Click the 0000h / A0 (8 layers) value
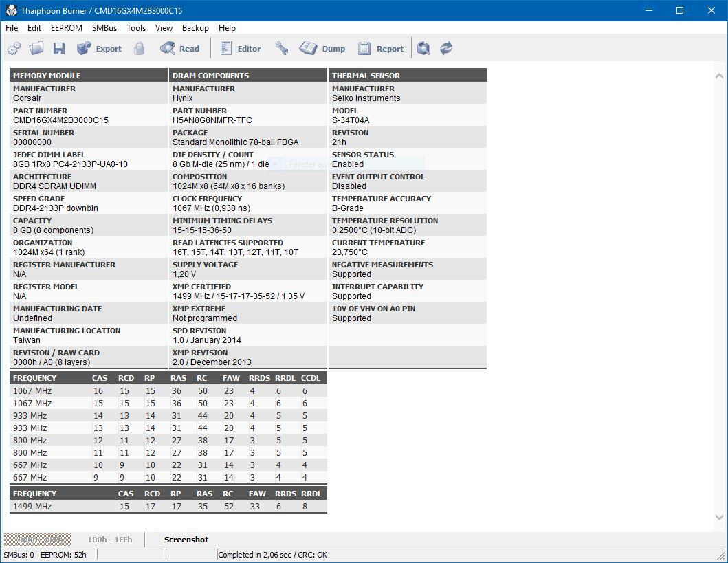728x563 pixels. pyautogui.click(x=52, y=362)
